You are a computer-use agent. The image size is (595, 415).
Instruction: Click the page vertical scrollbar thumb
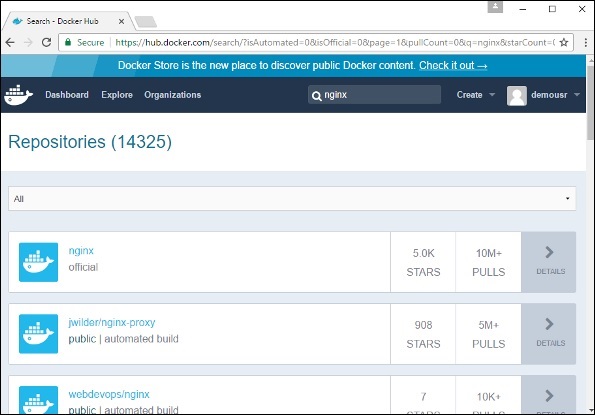pyautogui.click(x=590, y=102)
